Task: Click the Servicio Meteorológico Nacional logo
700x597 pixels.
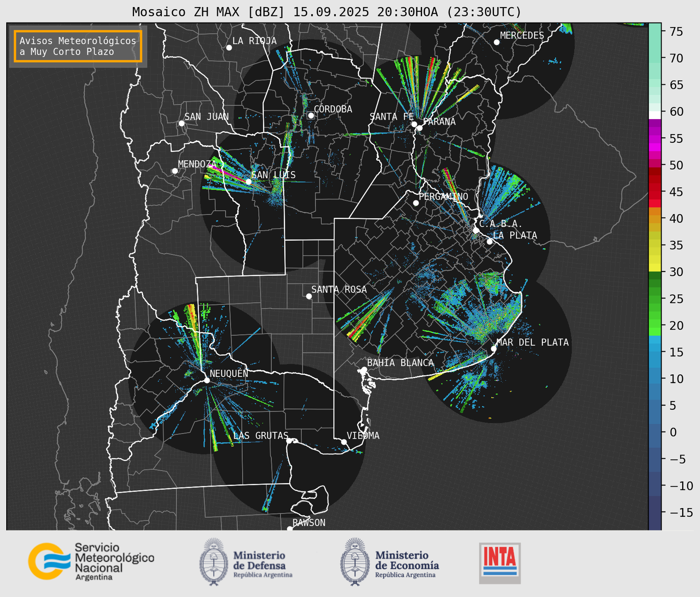Action: (x=91, y=561)
